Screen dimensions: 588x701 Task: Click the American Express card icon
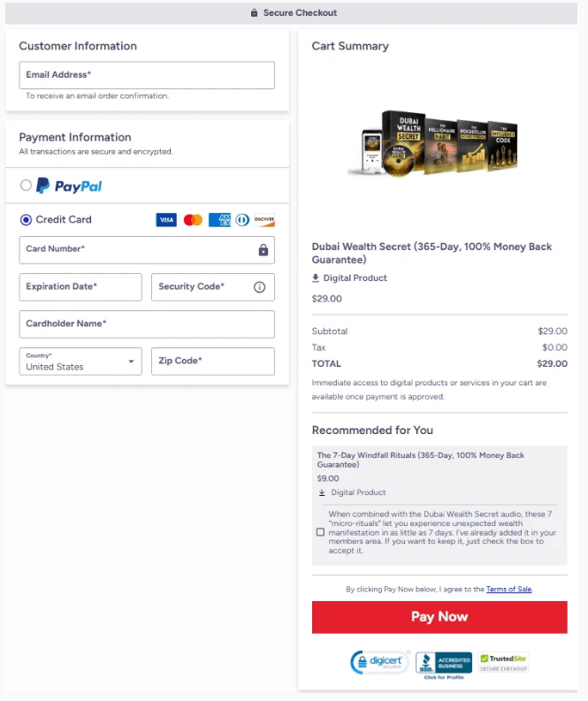click(x=219, y=220)
